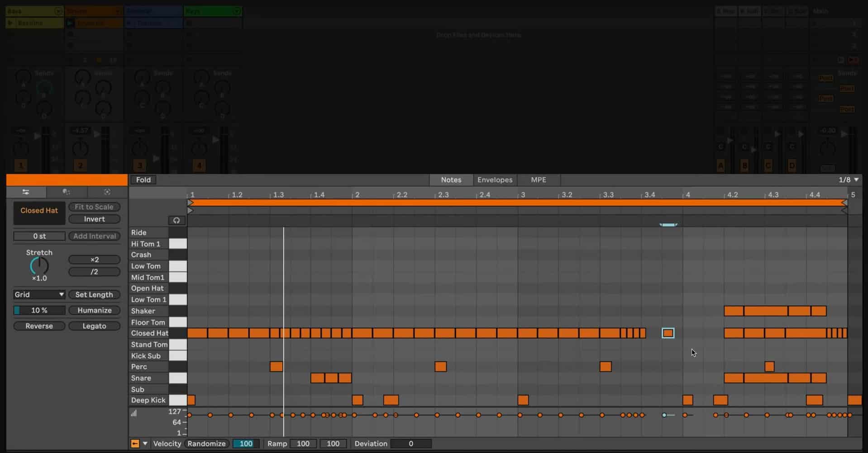Disable track activator 2 on the Drums track
The height and width of the screenshot is (453, 868).
pos(81,165)
